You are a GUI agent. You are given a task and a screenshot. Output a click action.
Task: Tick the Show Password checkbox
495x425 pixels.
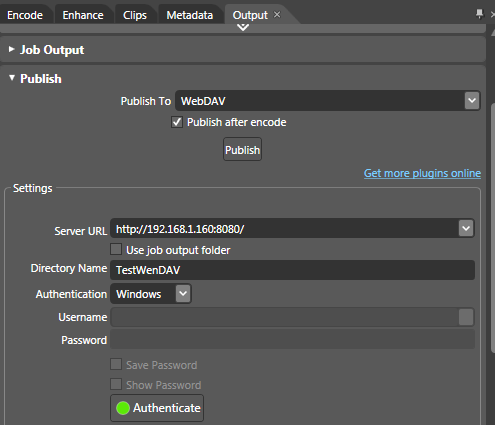(116, 384)
